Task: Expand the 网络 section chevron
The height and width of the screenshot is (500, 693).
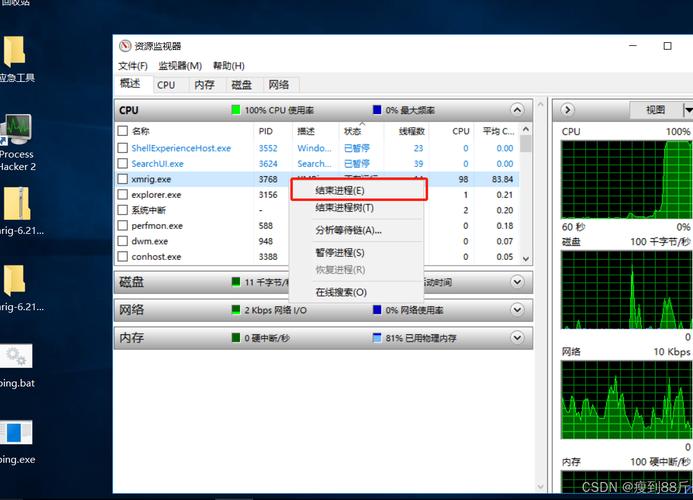Action: coord(517,310)
